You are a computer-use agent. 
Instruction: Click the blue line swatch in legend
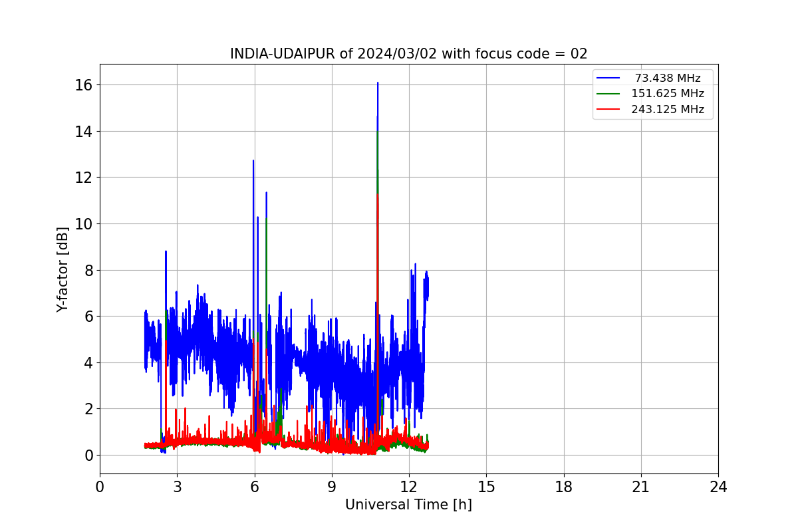pyautogui.click(x=608, y=78)
